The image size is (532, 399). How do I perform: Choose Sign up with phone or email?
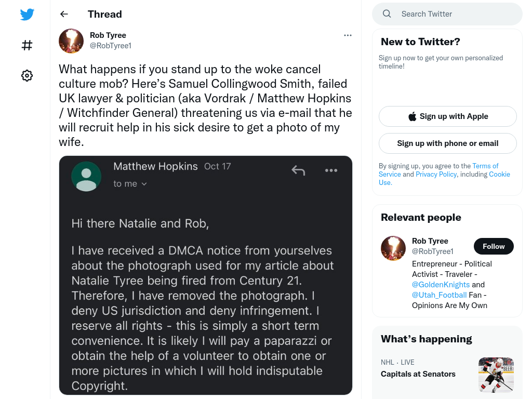click(x=447, y=143)
